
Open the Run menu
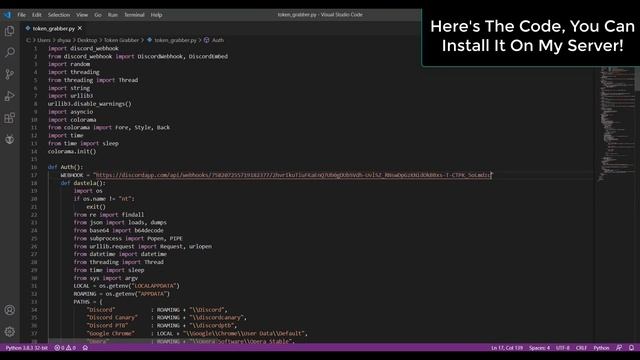(113, 15)
